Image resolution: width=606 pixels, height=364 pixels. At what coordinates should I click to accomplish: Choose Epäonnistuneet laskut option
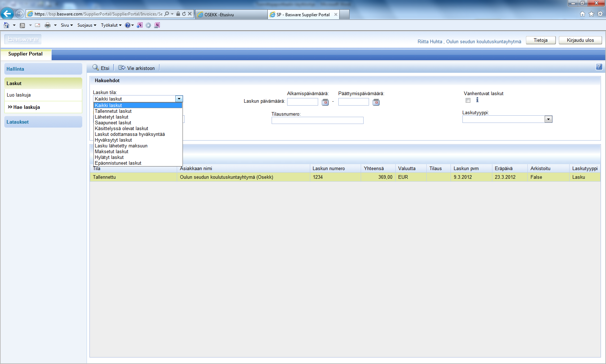click(138, 163)
